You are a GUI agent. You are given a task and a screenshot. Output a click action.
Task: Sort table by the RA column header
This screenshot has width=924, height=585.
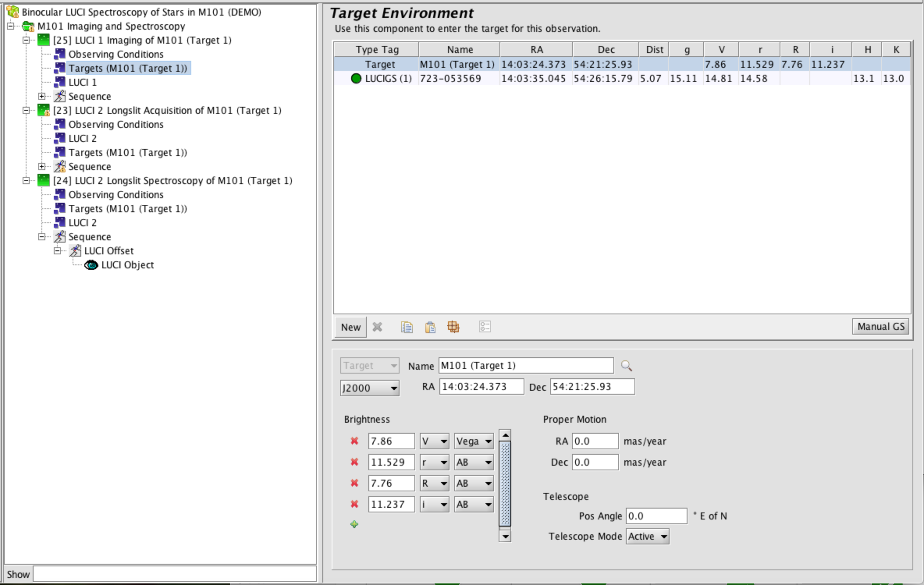pyautogui.click(x=536, y=50)
